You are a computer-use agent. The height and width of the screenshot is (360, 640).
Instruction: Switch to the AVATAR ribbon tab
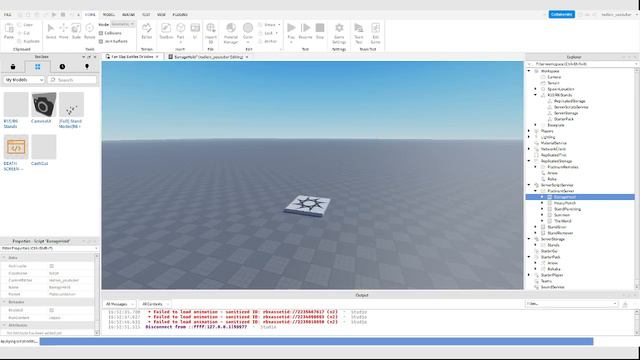pyautogui.click(x=128, y=15)
